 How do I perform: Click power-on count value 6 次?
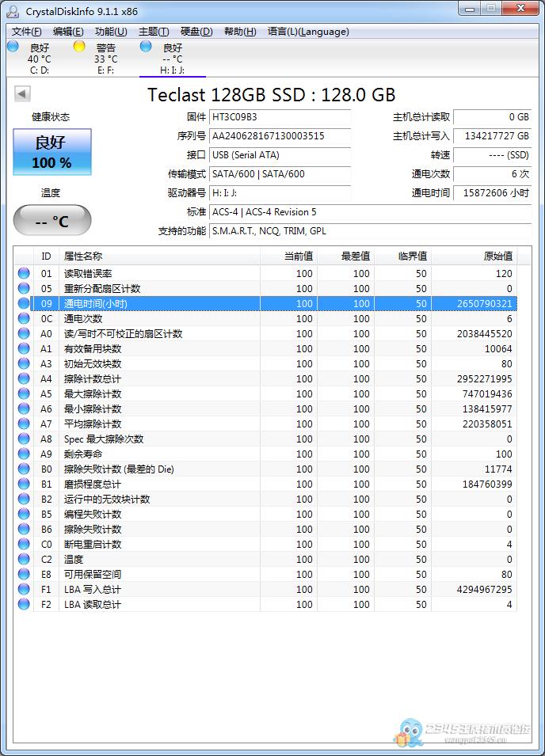tap(492, 174)
